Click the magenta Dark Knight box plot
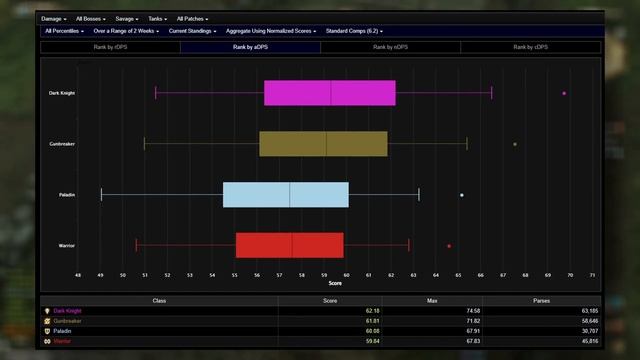This screenshot has width=640, height=360. pyautogui.click(x=330, y=93)
